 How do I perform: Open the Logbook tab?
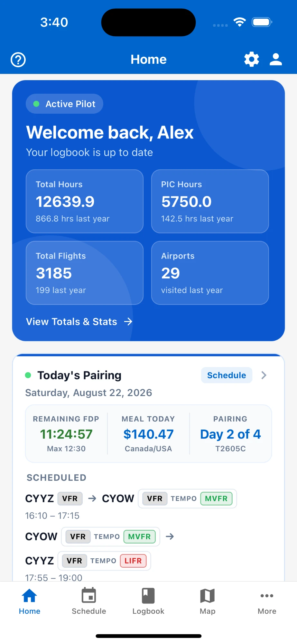pyautogui.click(x=148, y=601)
